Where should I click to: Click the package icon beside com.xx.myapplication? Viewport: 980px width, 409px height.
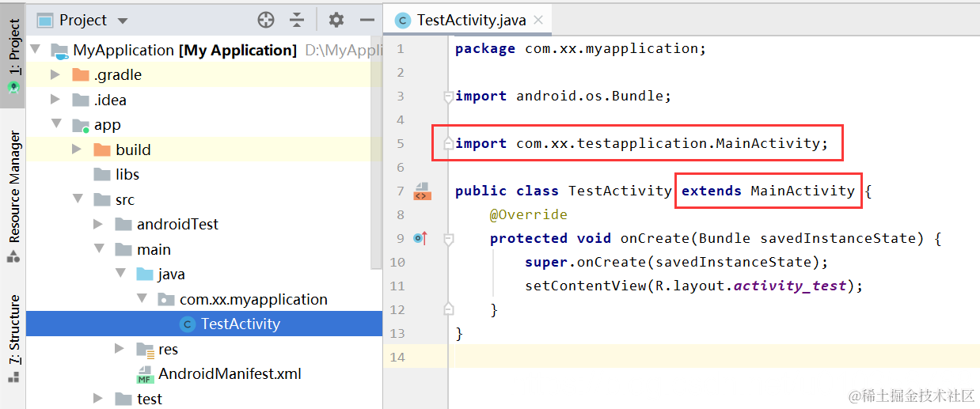point(166,299)
